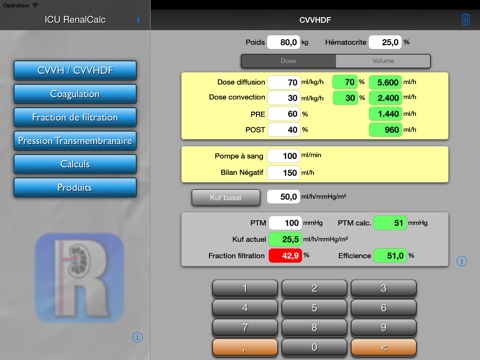
Task: Click the PTM calc. value 51
Action: (390, 223)
